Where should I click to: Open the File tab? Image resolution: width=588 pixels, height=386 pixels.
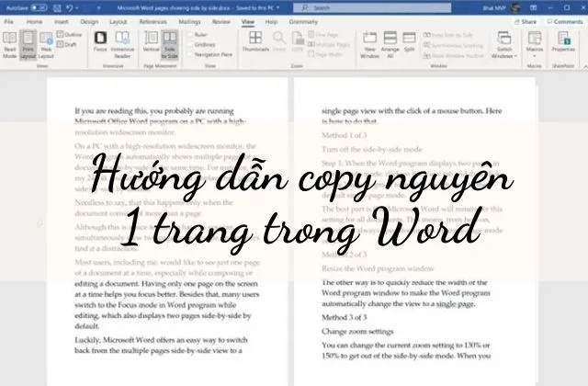coord(8,22)
